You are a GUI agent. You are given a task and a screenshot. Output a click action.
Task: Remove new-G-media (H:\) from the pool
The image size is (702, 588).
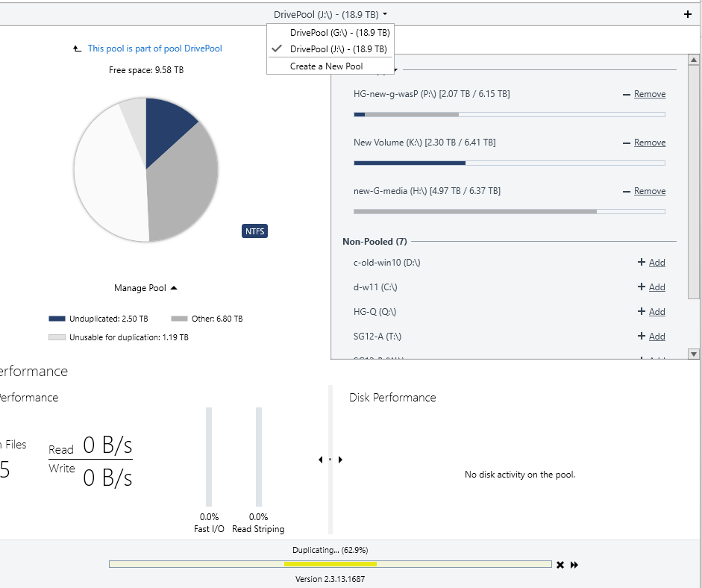pos(649,192)
